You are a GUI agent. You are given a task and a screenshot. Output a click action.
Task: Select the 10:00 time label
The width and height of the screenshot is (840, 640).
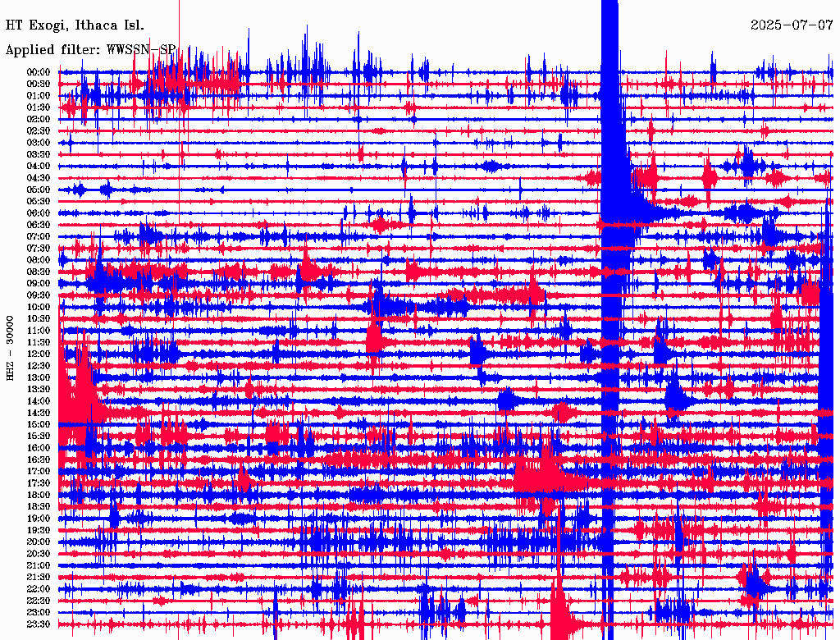click(39, 307)
